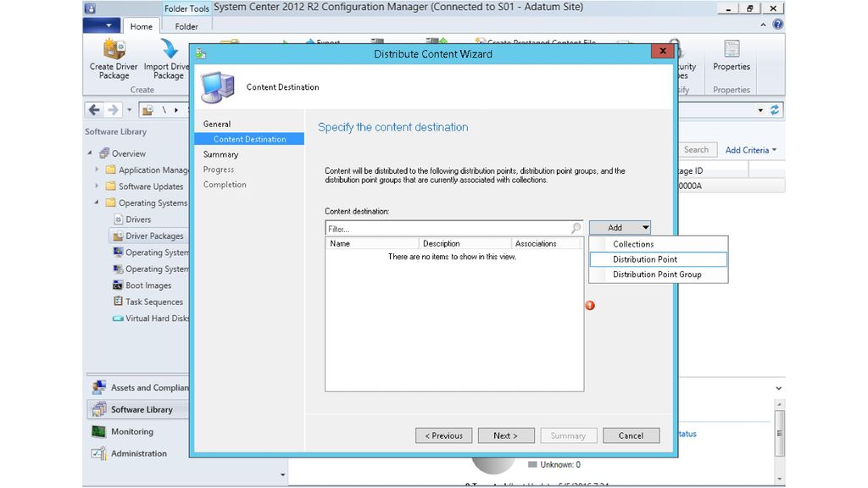The image size is (868, 488).
Task: Click the Cancel button
Action: point(631,435)
